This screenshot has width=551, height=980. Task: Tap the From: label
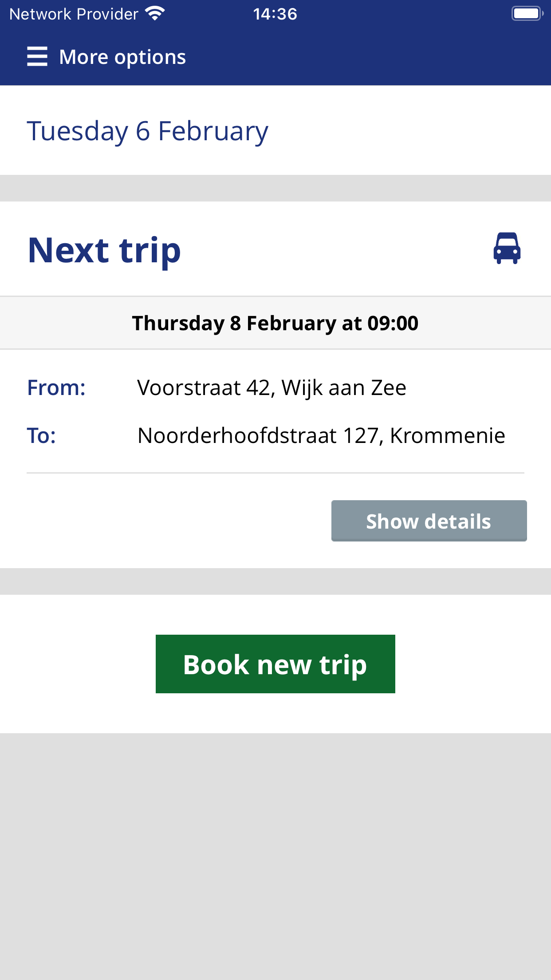56,388
